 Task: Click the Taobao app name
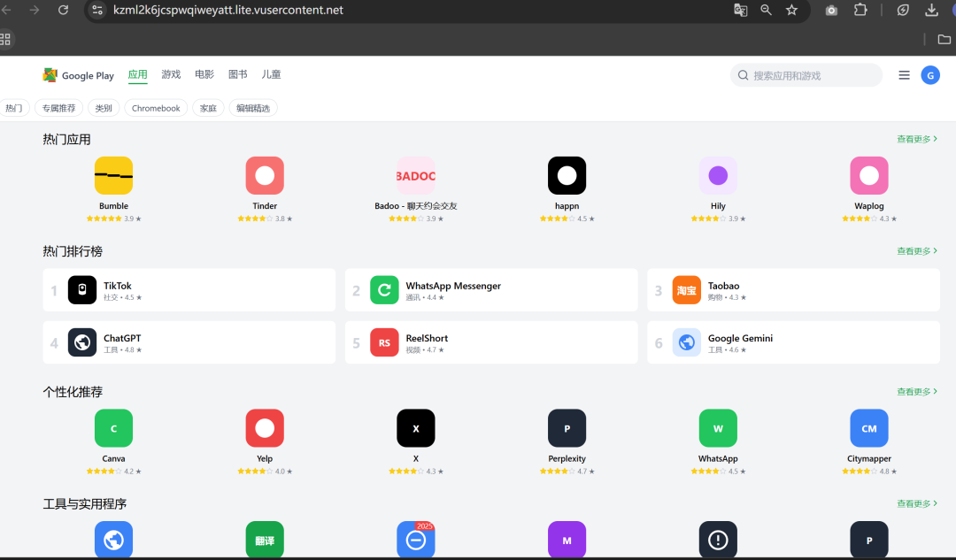(x=724, y=286)
